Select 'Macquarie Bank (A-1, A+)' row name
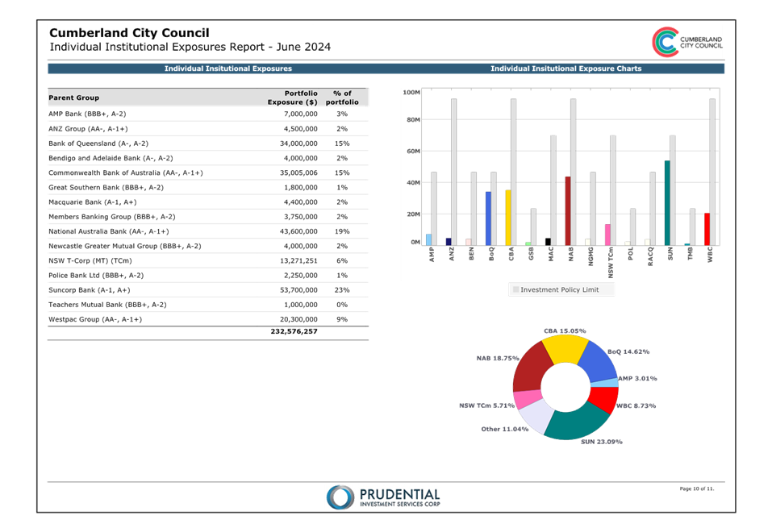The height and width of the screenshot is (532, 772). 93,202
